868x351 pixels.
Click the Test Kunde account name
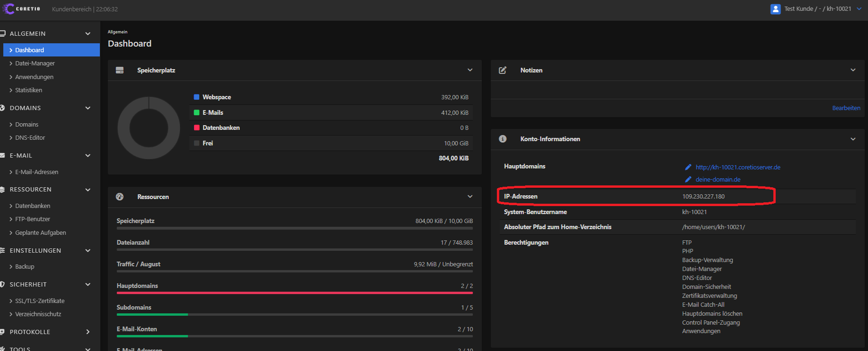click(818, 9)
